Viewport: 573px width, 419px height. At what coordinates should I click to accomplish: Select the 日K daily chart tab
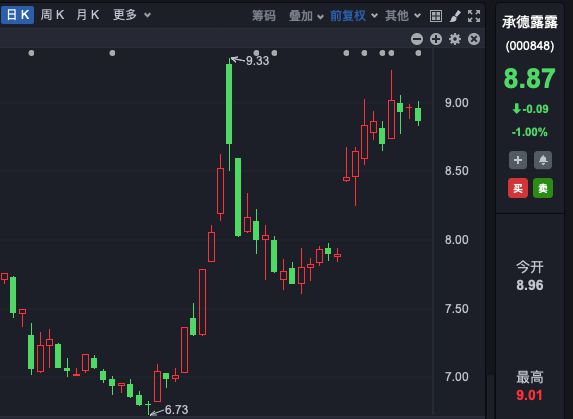coord(17,15)
